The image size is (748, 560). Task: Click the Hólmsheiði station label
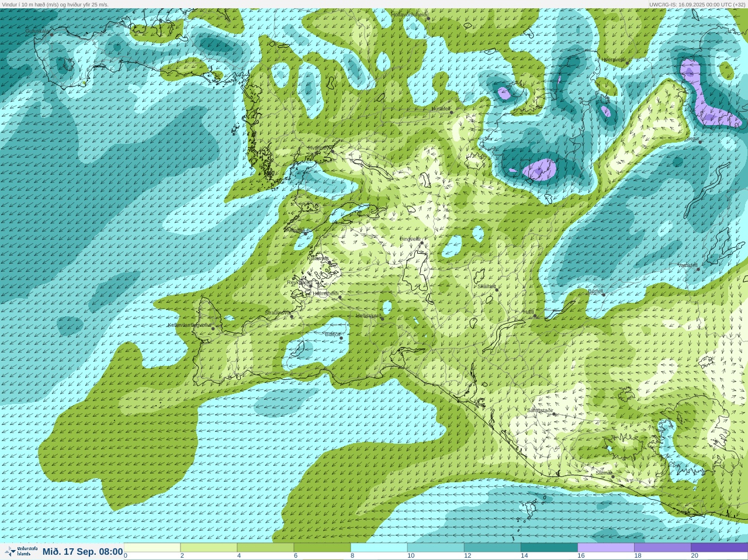[x=326, y=293]
